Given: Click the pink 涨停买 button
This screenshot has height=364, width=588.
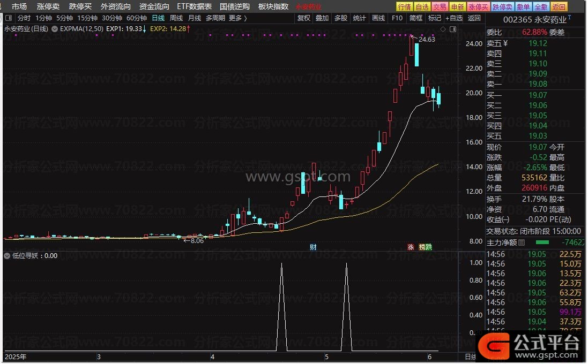Looking at the screenshot, I should [479, 7].
